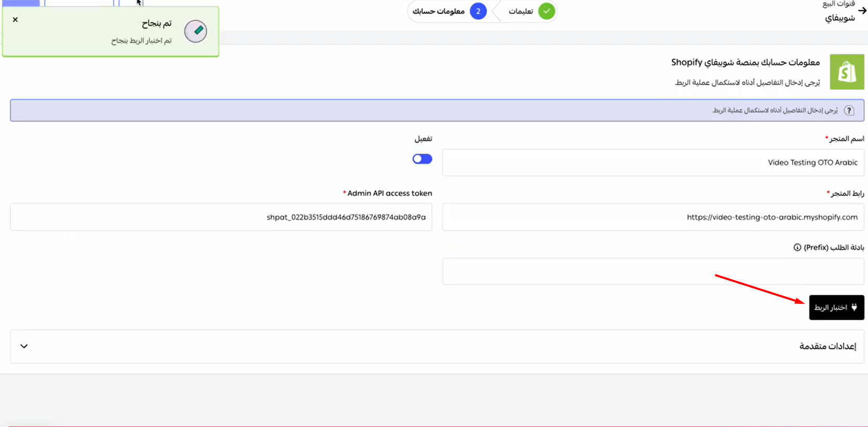Click the Shopify logo icon

point(847,72)
